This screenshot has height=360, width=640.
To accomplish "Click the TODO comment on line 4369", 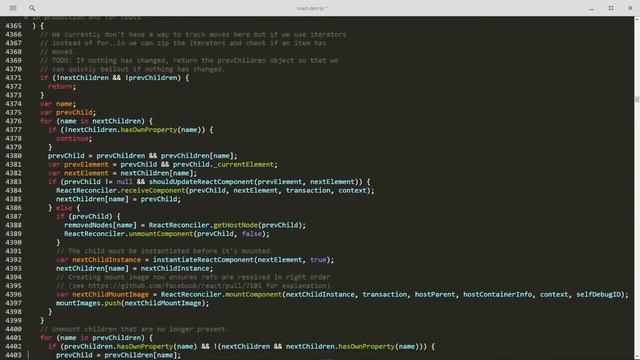I will click(x=189, y=60).
